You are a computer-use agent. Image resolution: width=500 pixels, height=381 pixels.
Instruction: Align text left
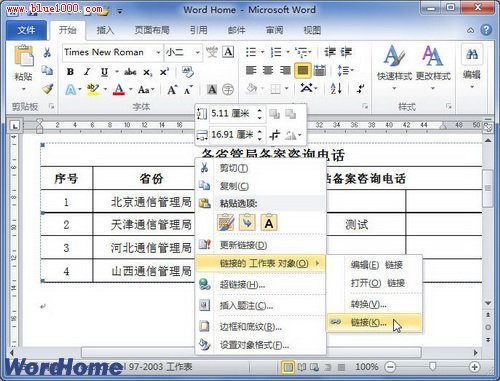point(251,70)
